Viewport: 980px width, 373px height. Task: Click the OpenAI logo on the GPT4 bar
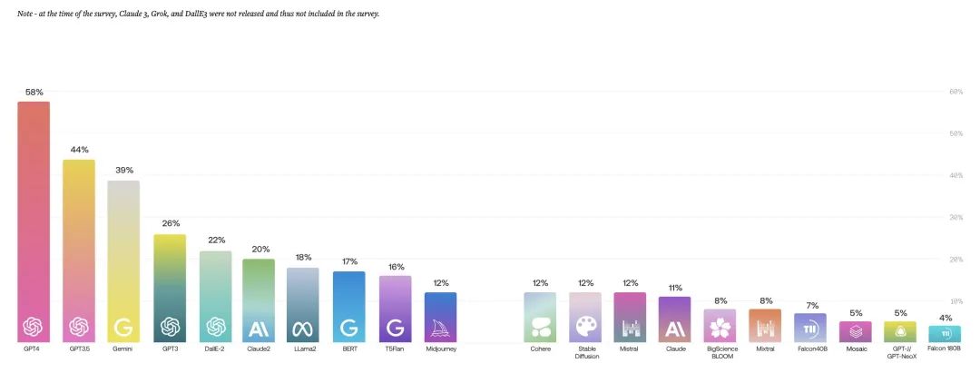(34, 326)
